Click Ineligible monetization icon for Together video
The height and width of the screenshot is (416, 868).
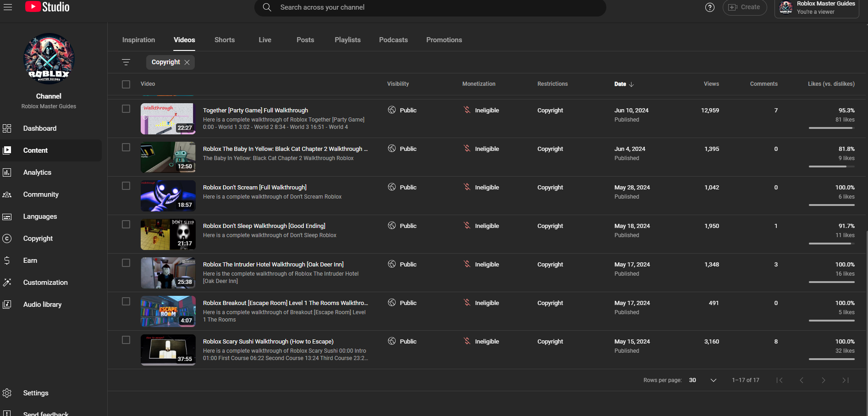pyautogui.click(x=467, y=110)
